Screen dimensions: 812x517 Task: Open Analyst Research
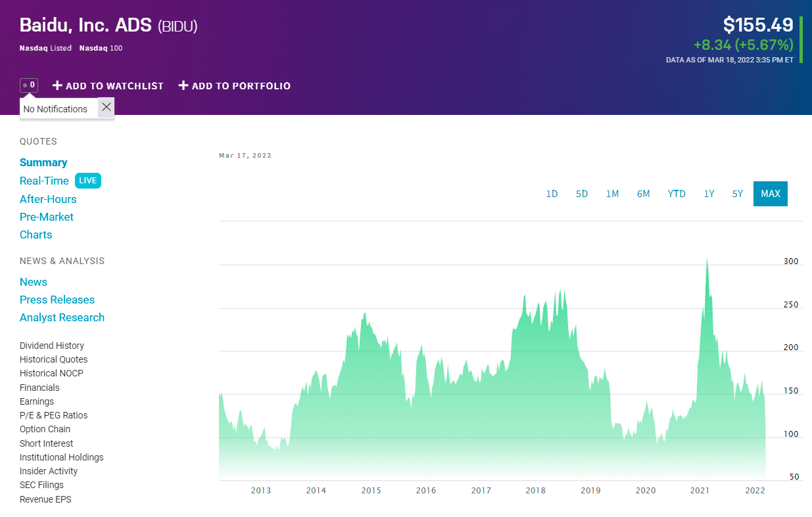(62, 317)
